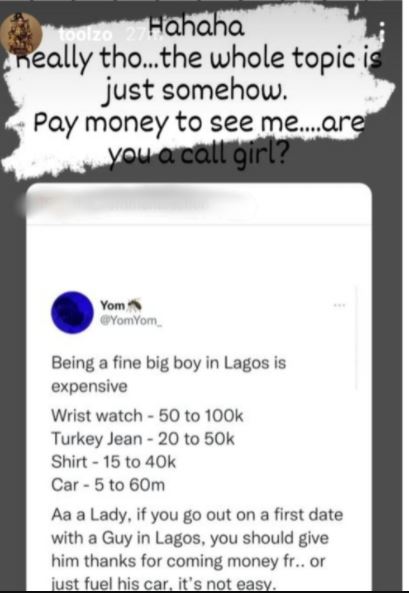409x593 pixels.
Task: Tap the story timestamp next to toolzo
Action: coord(136,35)
